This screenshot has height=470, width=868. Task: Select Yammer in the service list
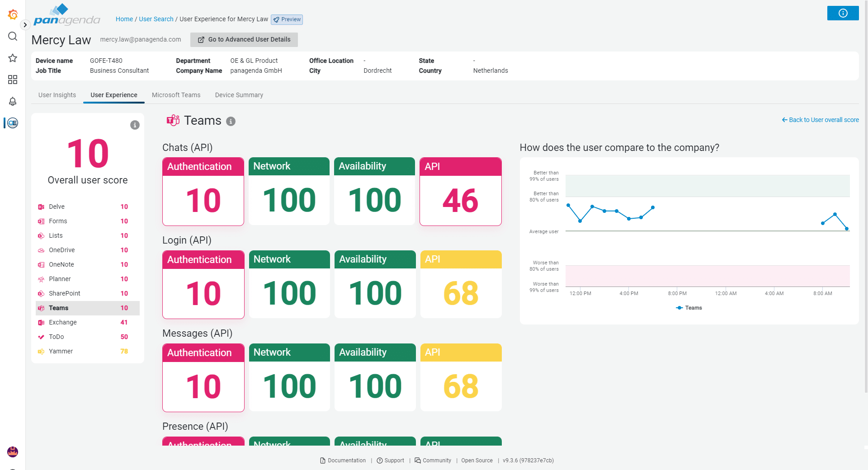(61, 351)
